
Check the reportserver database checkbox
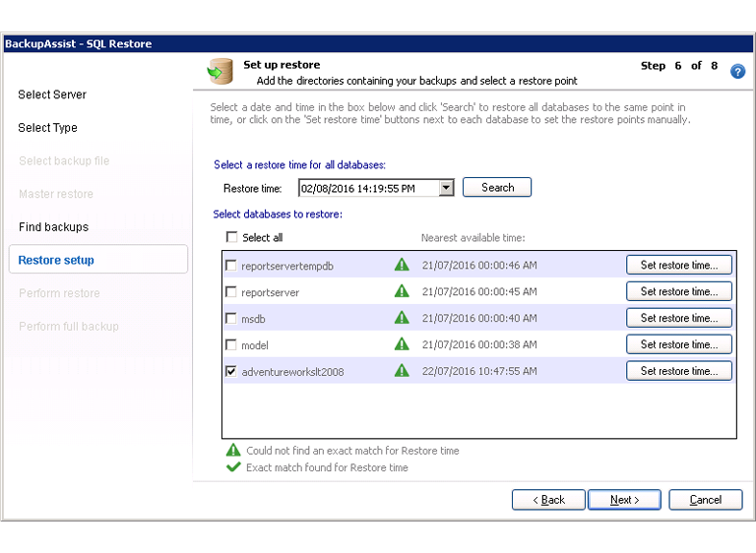coord(231,292)
